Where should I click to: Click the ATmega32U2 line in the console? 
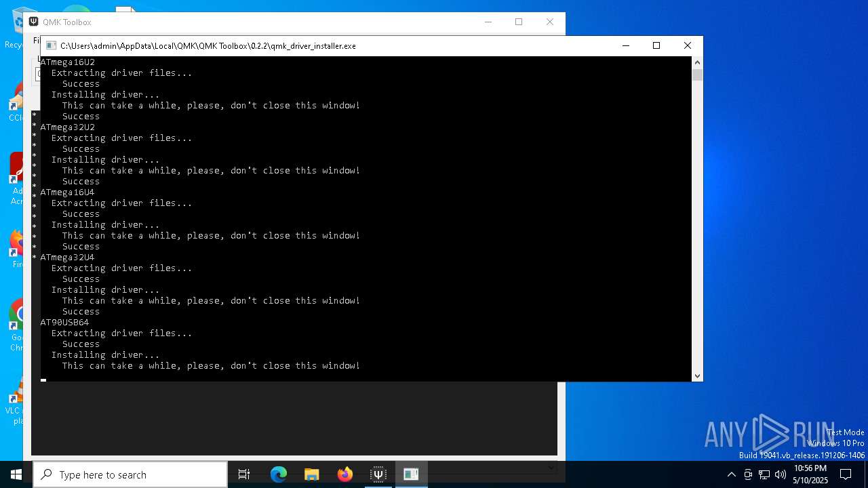pos(68,127)
